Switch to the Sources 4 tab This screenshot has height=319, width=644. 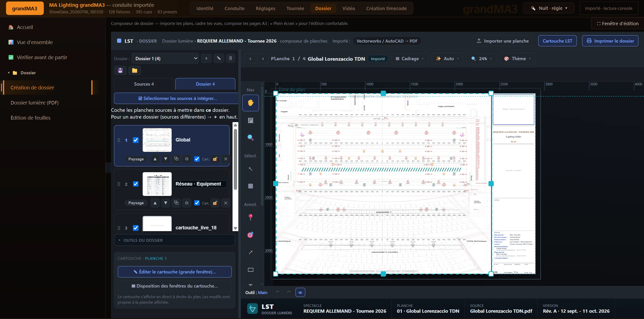click(x=144, y=84)
